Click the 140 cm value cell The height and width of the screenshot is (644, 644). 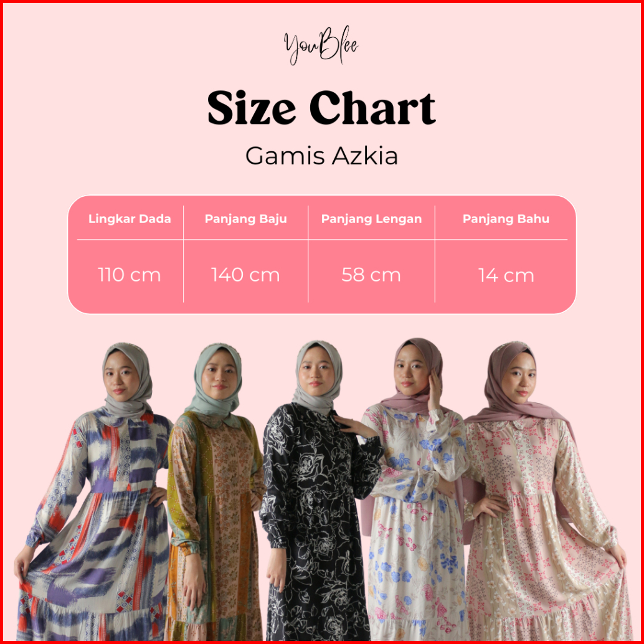pyautogui.click(x=245, y=275)
